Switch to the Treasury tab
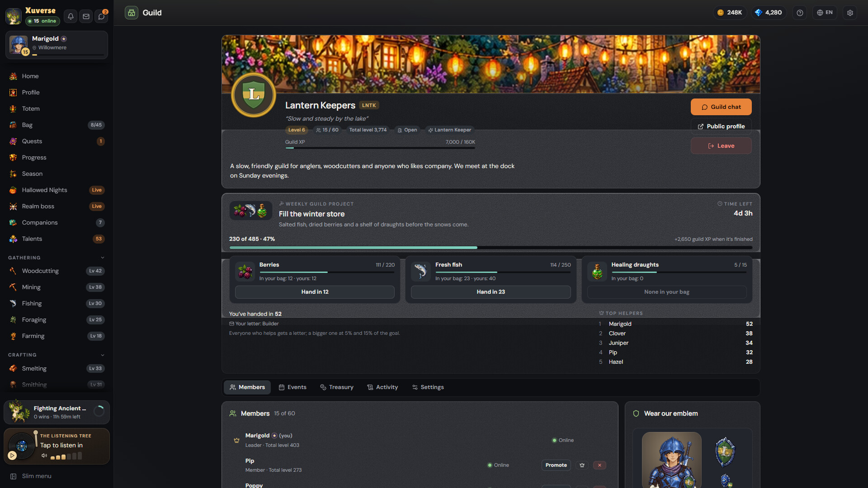Image resolution: width=868 pixels, height=488 pixels. click(337, 387)
